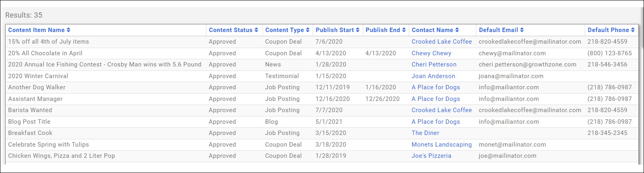Click the Publish Start column header text
The width and height of the screenshot is (644, 173).
(335, 30)
